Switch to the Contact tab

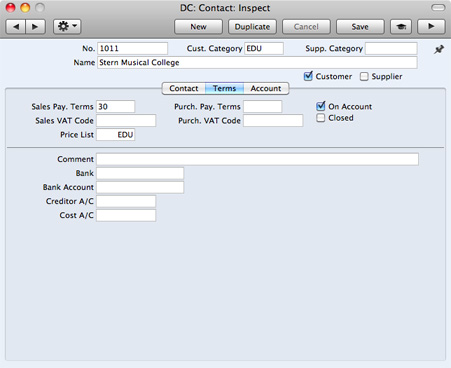tap(184, 88)
